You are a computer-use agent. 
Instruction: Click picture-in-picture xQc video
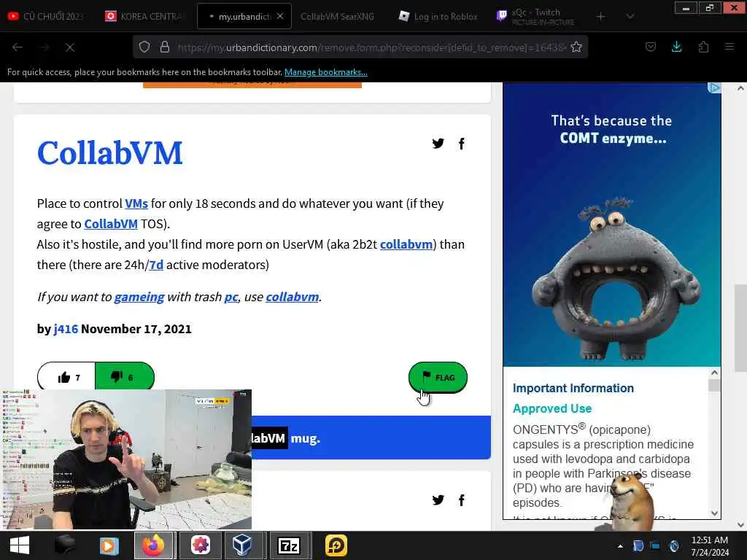click(x=125, y=459)
